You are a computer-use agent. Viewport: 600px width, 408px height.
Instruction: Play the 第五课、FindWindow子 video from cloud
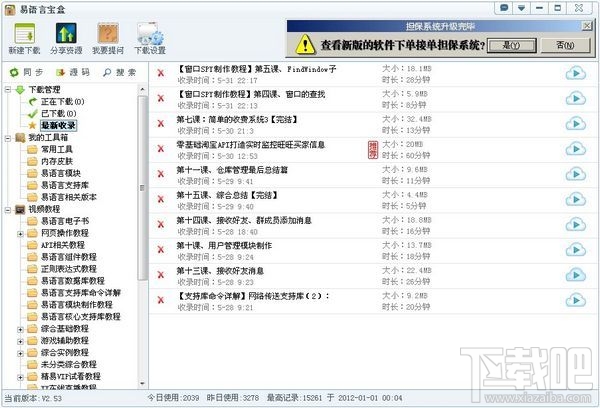tap(576, 73)
